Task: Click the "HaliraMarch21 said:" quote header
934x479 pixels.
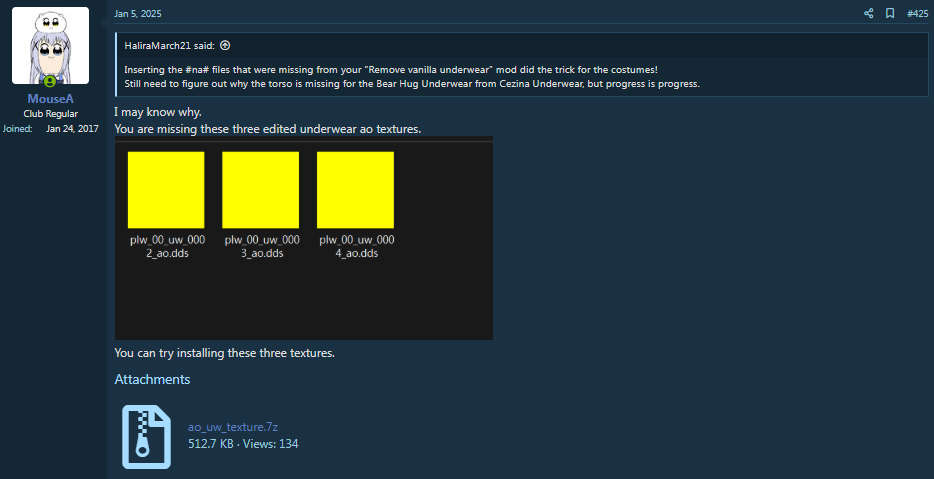Action: coord(170,46)
